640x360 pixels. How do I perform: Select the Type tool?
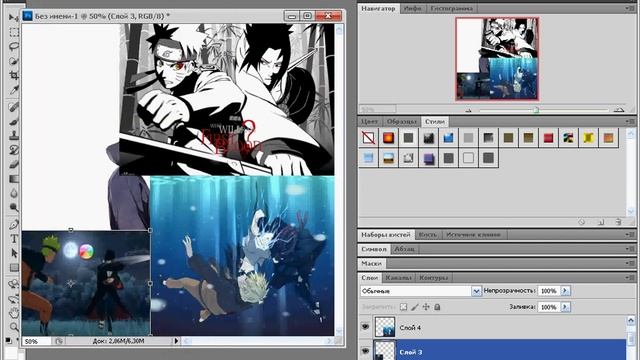tap(13, 239)
